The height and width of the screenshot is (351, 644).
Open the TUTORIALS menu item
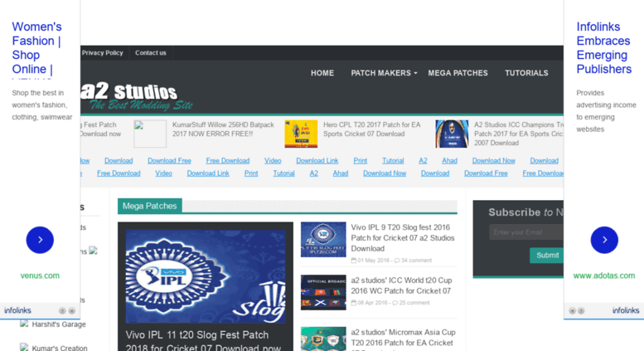(526, 73)
